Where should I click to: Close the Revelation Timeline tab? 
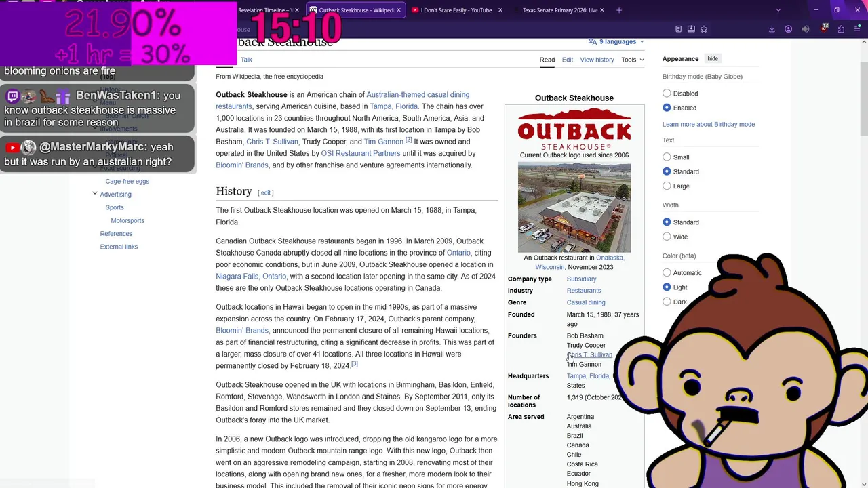296,10
